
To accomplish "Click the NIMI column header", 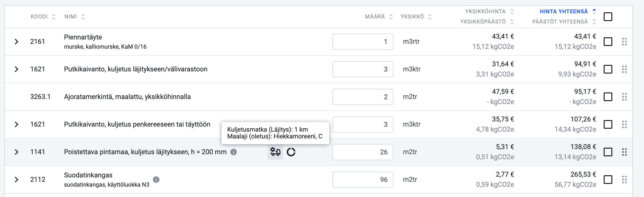I will coord(71,17).
